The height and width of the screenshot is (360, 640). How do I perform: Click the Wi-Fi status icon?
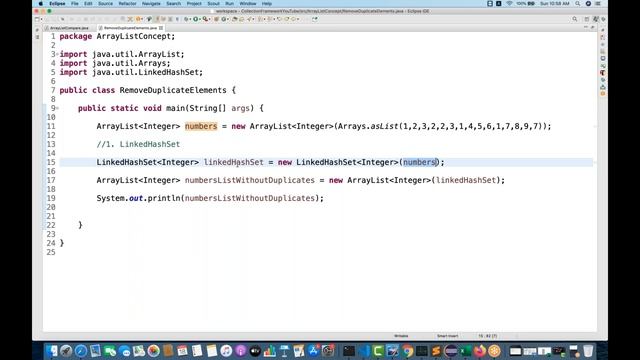point(509,4)
